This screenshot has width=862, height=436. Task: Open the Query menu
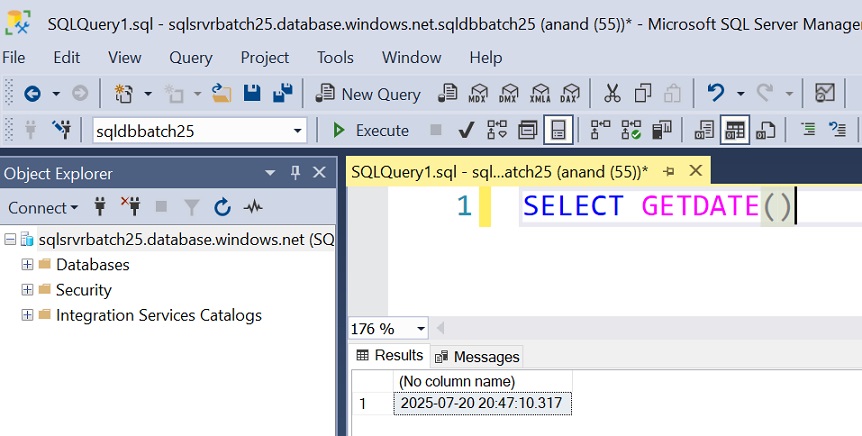click(x=191, y=57)
